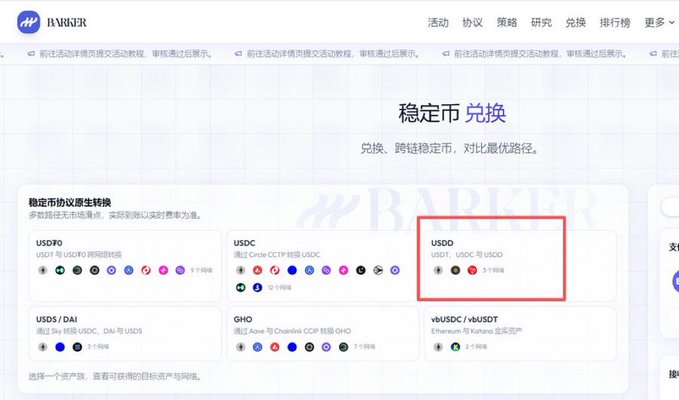The height and width of the screenshot is (400, 679).
Task: Click Ethereum icon in USDC card
Action: 240,271
